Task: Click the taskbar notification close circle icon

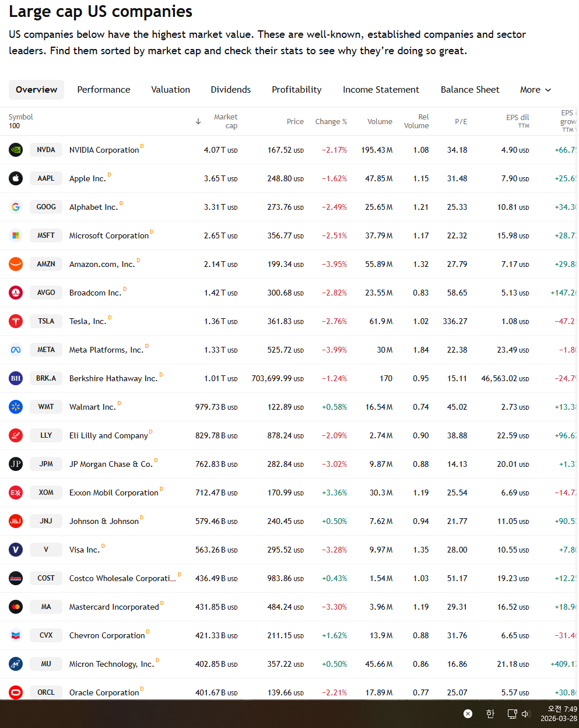Action: coord(468,713)
